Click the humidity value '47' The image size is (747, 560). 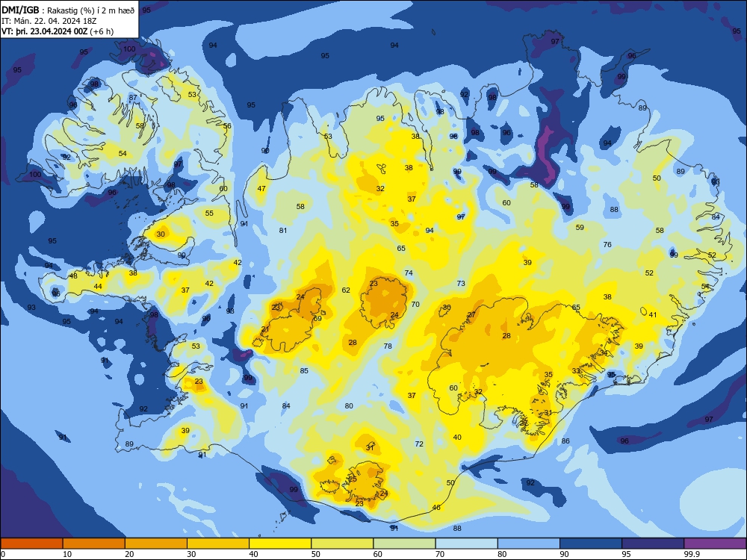[261, 189]
